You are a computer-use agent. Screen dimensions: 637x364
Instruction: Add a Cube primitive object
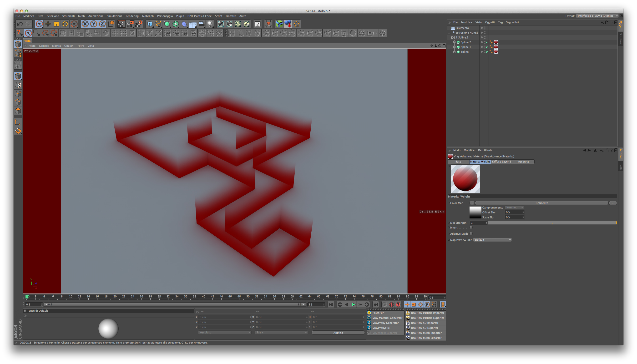click(x=150, y=24)
